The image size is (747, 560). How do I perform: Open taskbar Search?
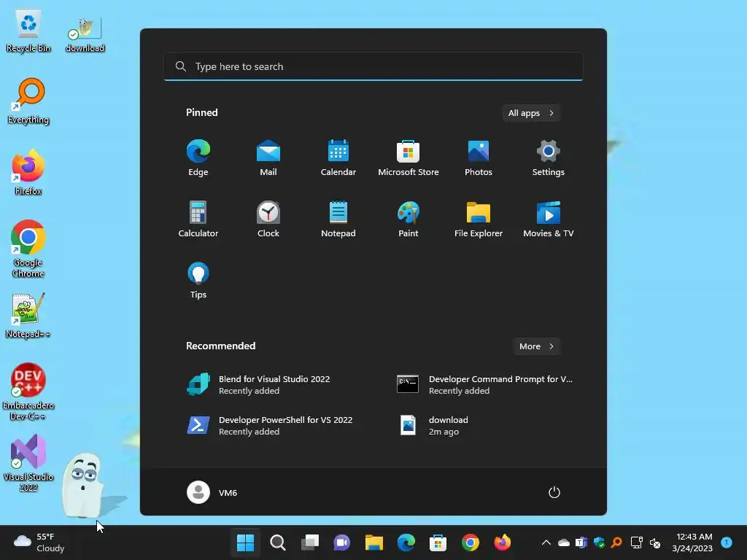(x=278, y=542)
